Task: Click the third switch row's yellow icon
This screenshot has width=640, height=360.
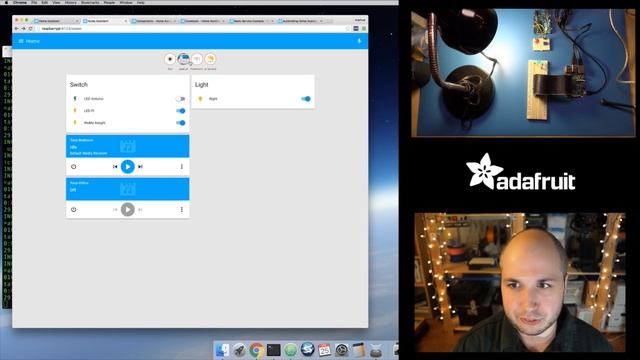Action: click(x=75, y=122)
